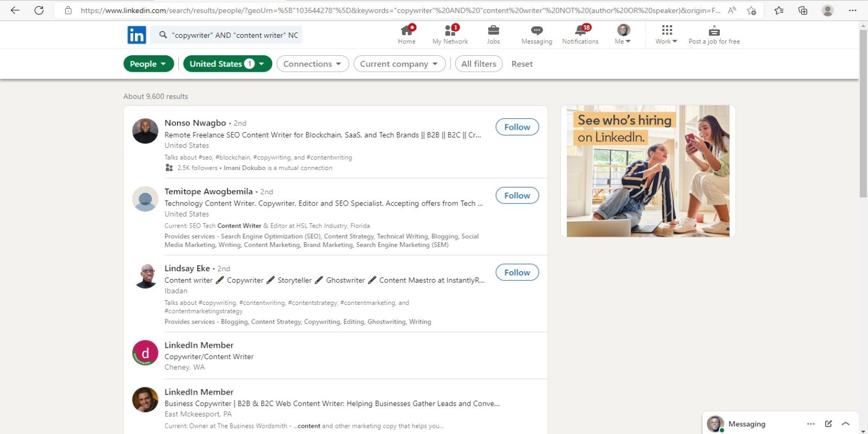Click 'Imani Dokubo' mutual connection text

[244, 168]
